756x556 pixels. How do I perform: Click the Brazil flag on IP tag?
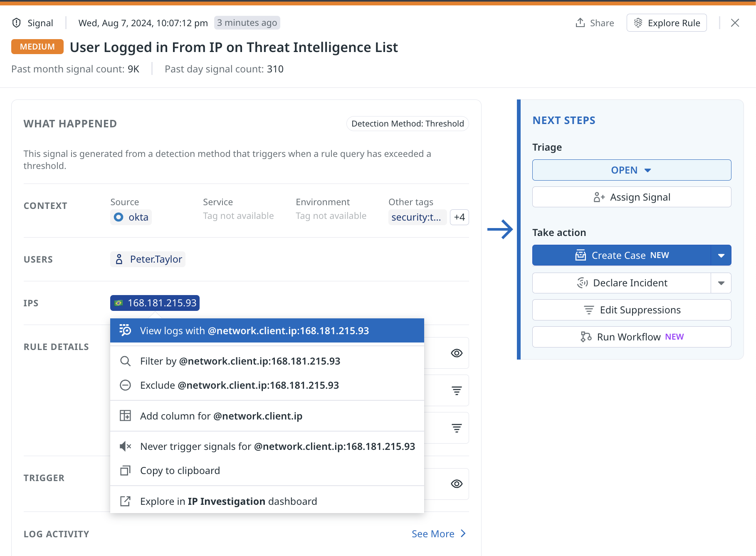pyautogui.click(x=119, y=303)
